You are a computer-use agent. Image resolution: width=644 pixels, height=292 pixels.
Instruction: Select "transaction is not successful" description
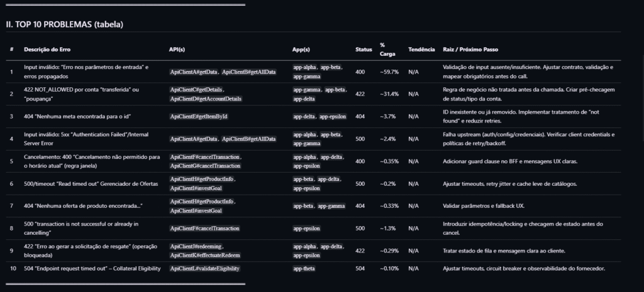click(x=81, y=229)
